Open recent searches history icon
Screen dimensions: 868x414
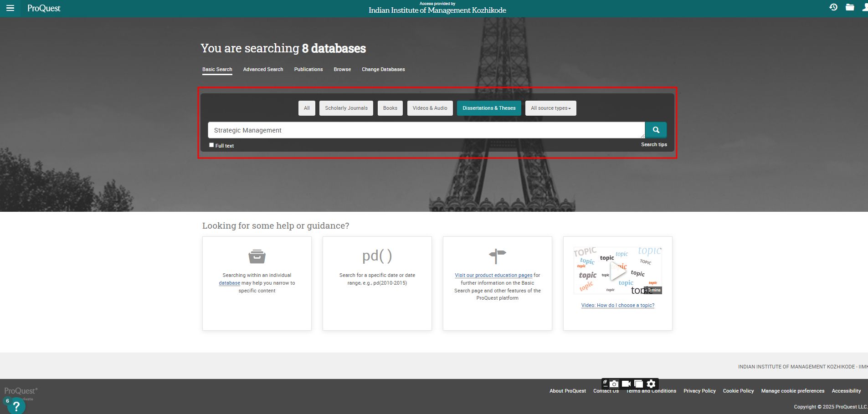(x=833, y=7)
